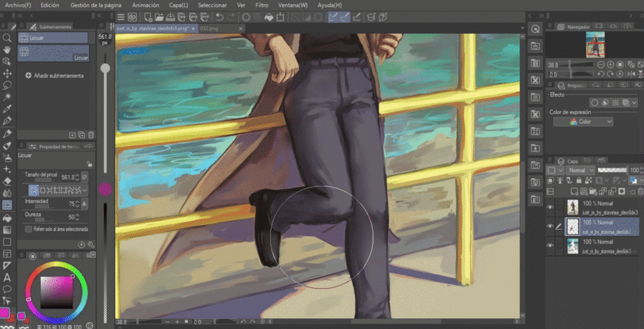Adjust Intensidad value stepper
Image resolution: width=644 pixels, height=329 pixels.
77,204
